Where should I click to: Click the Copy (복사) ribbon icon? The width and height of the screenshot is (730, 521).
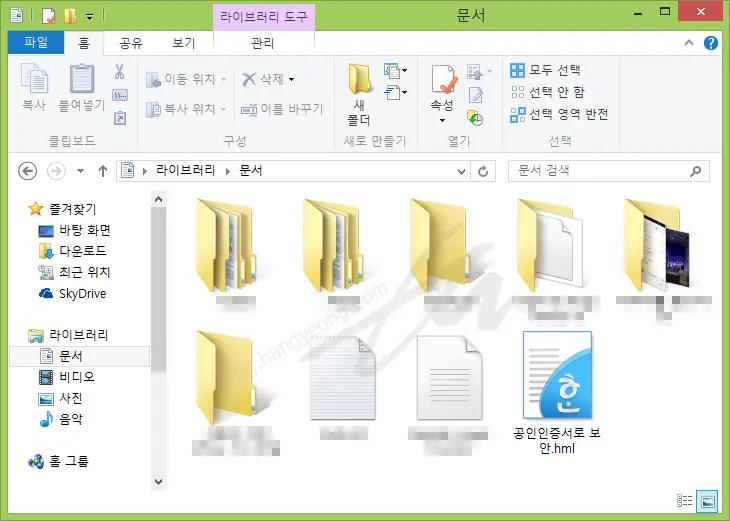(34, 78)
